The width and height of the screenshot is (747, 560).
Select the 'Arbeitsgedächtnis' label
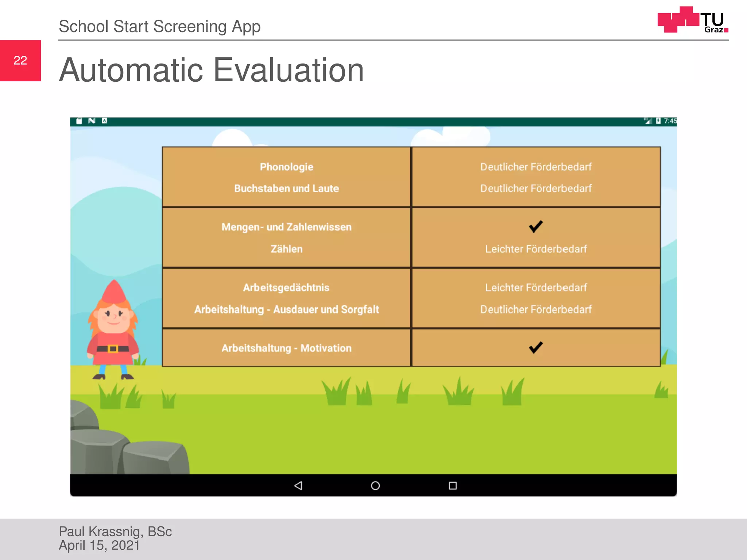coord(286,288)
